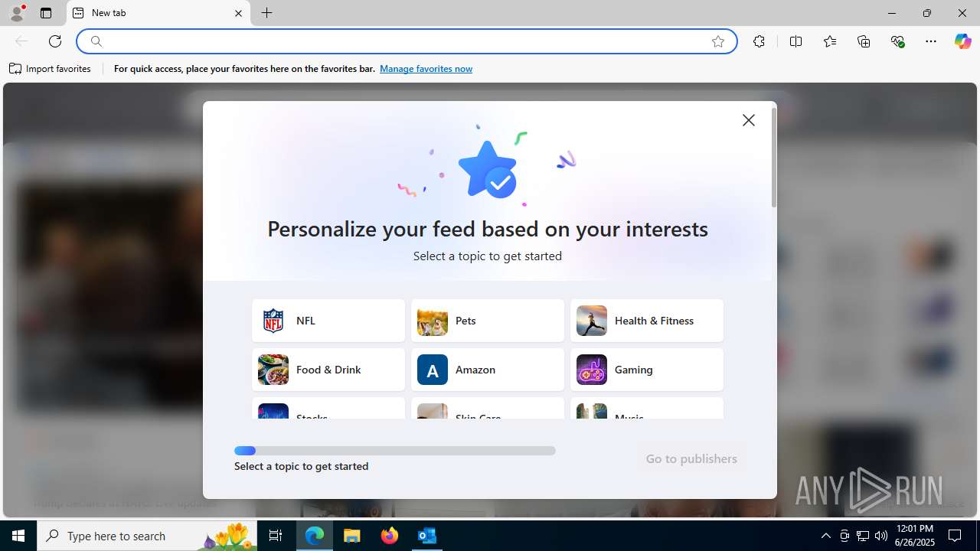
Task: Open the notification center icon
Action: (955, 536)
